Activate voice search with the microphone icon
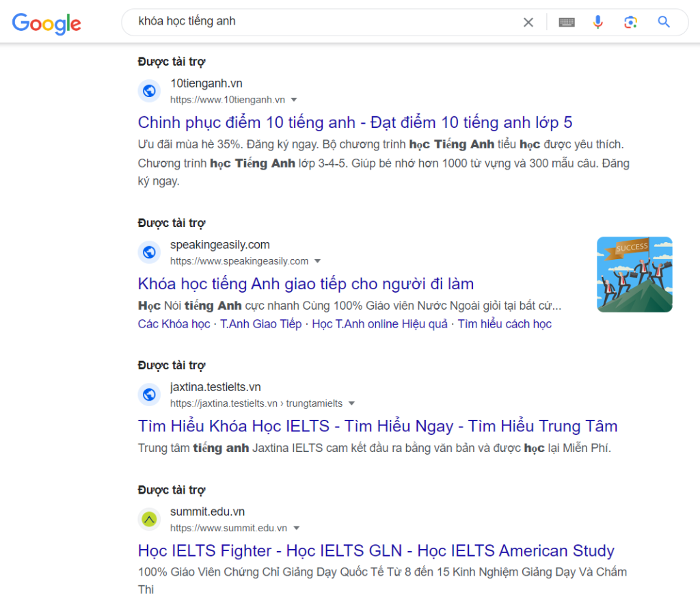Image resolution: width=700 pixels, height=614 pixels. point(598,22)
